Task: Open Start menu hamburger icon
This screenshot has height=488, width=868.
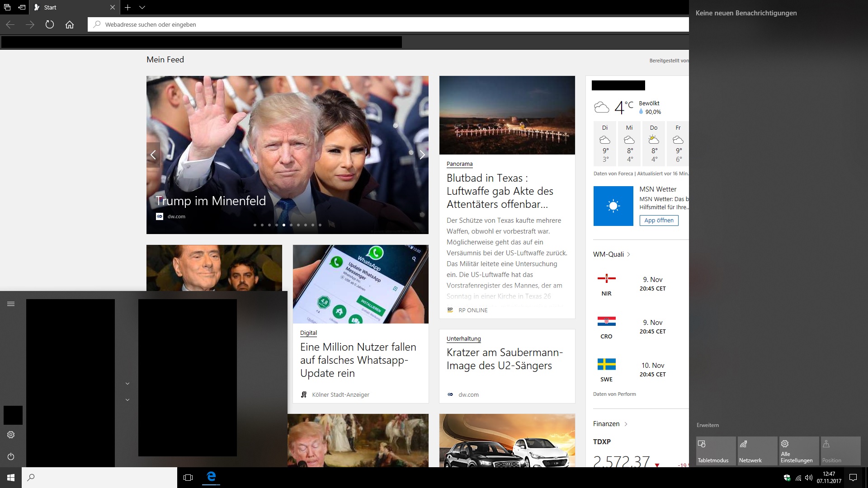Action: [x=11, y=304]
